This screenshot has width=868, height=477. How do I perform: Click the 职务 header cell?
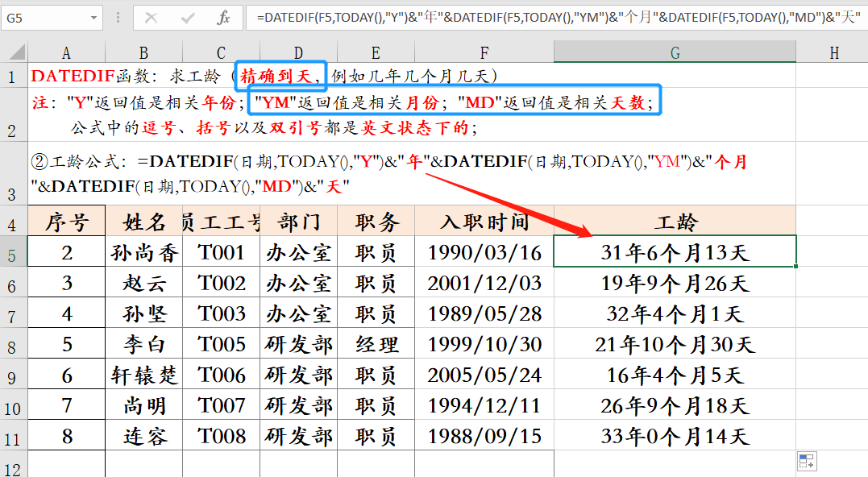pyautogui.click(x=376, y=222)
